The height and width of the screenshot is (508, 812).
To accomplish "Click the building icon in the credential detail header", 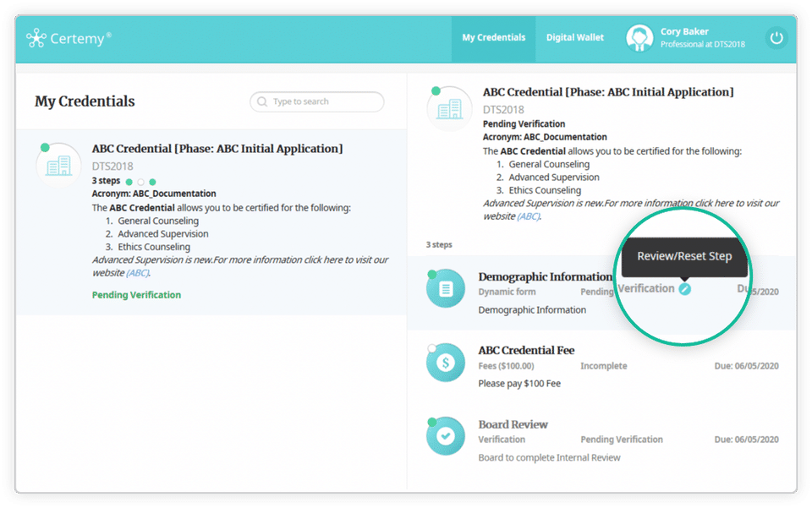I will coord(449,109).
